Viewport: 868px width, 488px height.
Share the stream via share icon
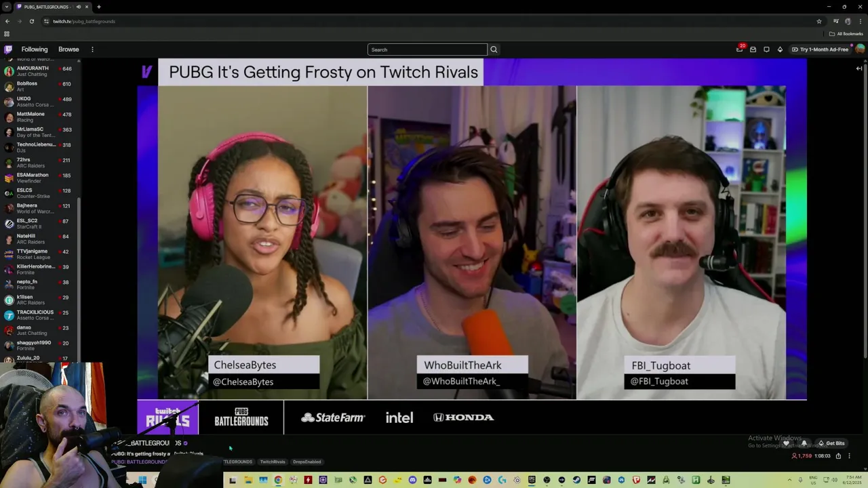point(838,456)
